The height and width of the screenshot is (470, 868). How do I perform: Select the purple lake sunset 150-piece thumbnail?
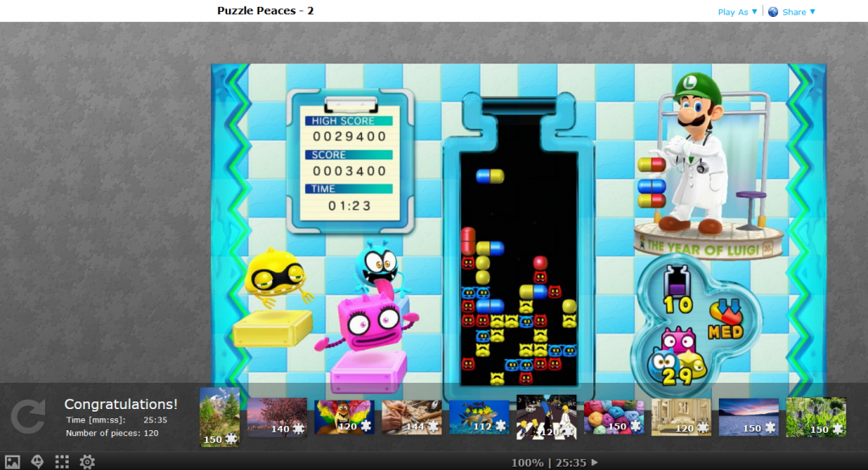coord(749,417)
